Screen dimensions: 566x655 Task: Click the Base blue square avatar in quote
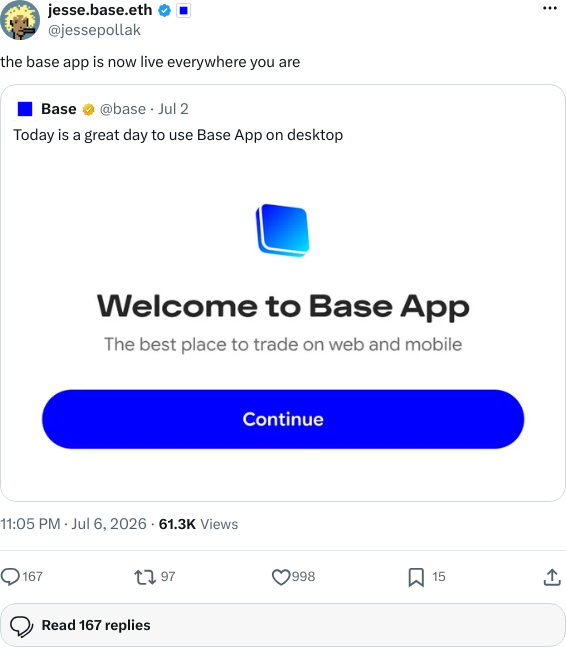(25, 109)
